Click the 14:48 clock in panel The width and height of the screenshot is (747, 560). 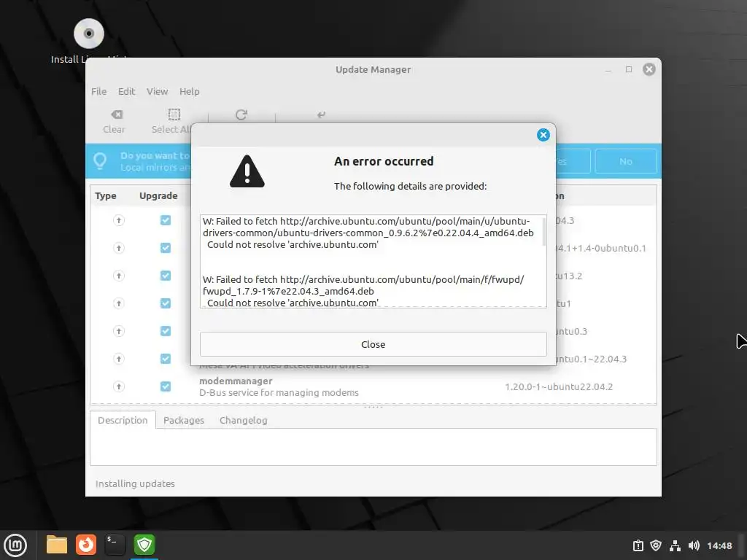click(719, 545)
